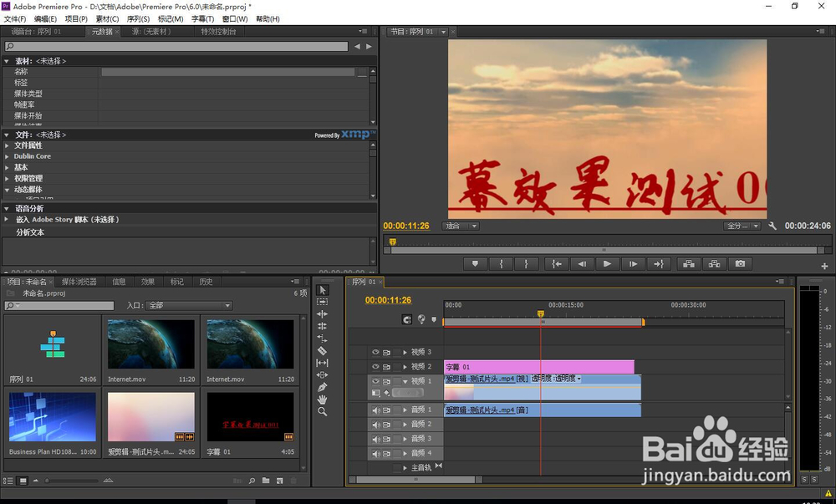Open the 字幕(T) menu
Viewport: 836px width, 504px height.
(x=202, y=18)
